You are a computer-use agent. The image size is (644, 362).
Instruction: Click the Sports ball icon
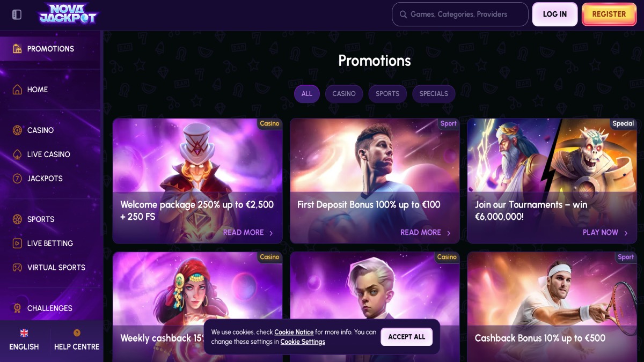point(17,219)
